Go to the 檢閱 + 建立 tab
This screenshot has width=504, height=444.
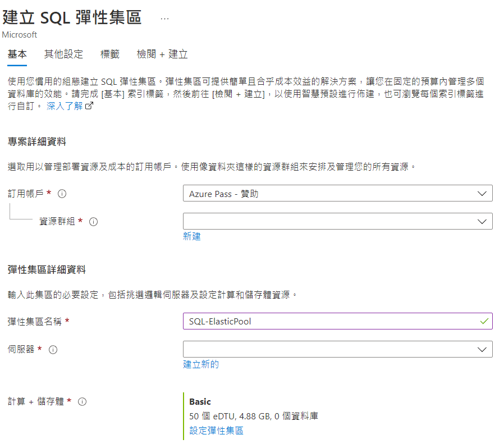tap(162, 54)
